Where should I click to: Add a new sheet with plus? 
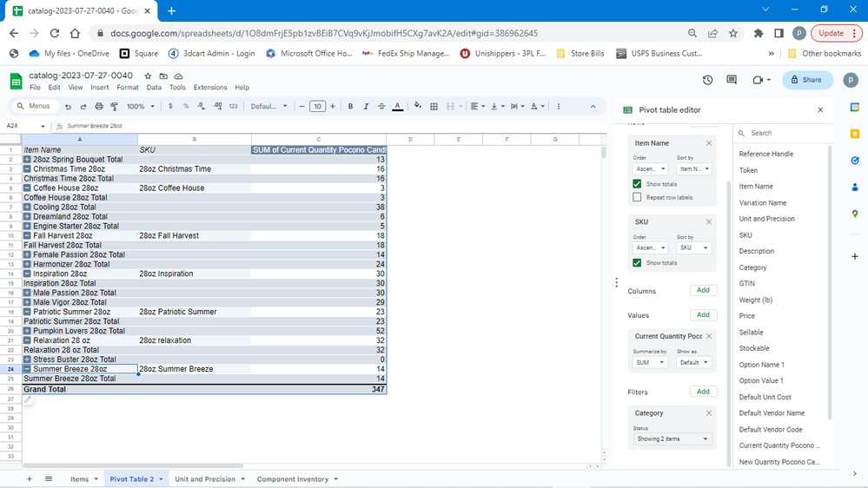click(x=30, y=479)
